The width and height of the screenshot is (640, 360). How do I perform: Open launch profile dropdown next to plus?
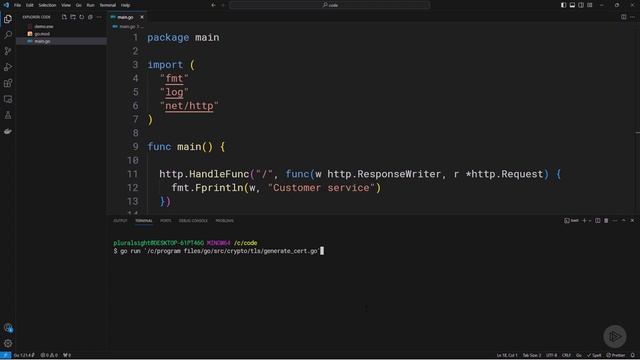pos(590,221)
